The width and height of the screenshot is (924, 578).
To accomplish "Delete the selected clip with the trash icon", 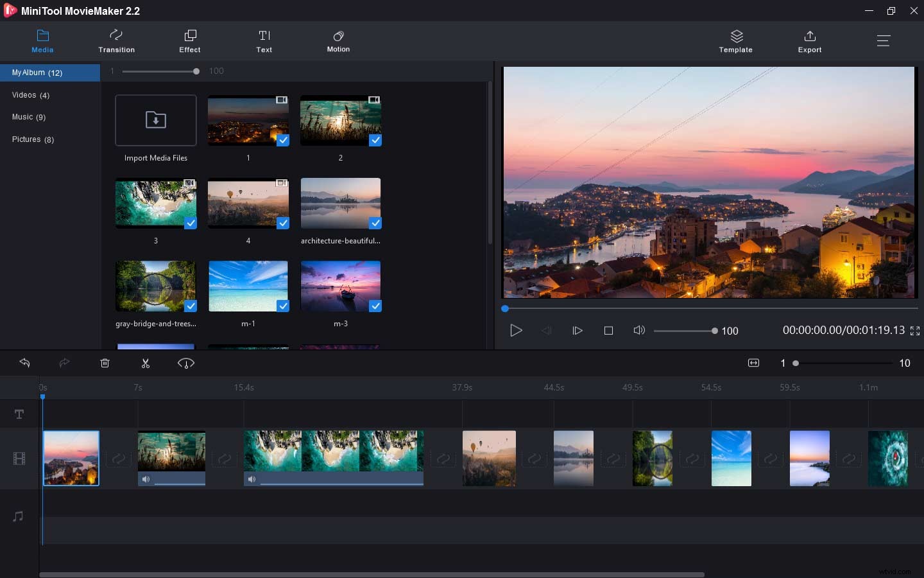I will [105, 363].
